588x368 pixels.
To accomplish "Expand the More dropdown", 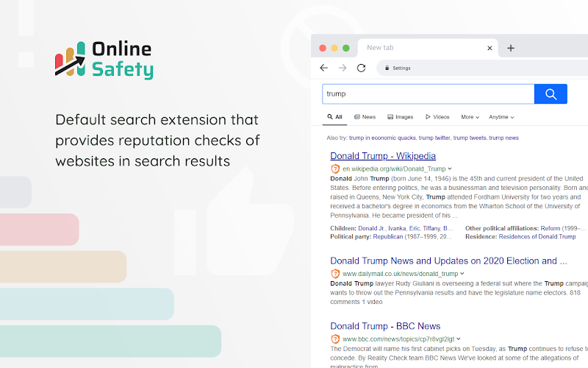I will 470,117.
